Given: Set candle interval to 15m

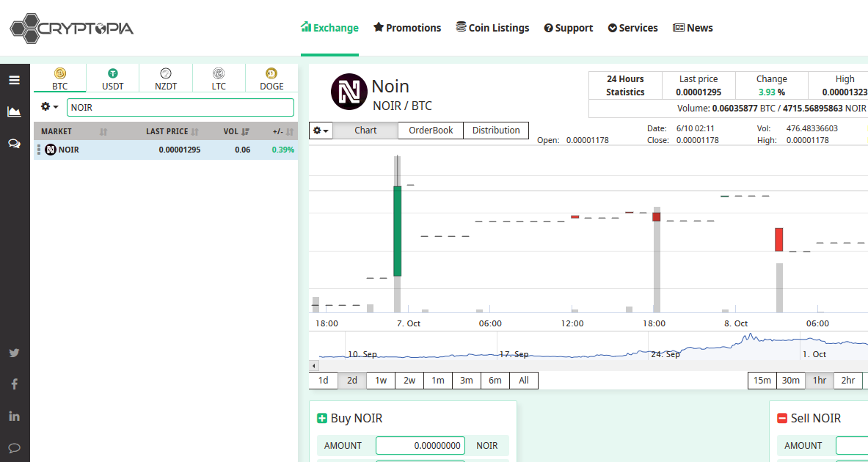Looking at the screenshot, I should click(762, 380).
